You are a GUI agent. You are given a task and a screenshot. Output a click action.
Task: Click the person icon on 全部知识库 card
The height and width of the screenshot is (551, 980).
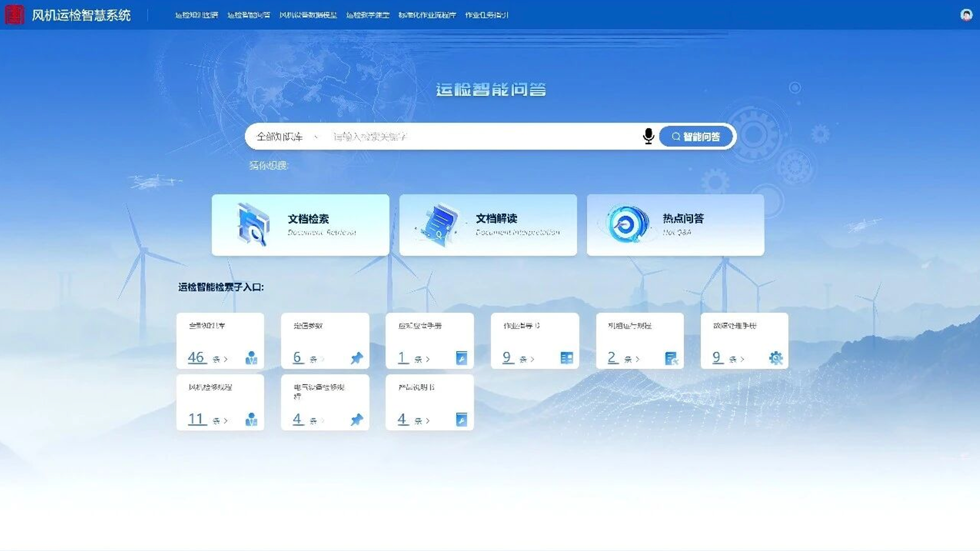(251, 358)
